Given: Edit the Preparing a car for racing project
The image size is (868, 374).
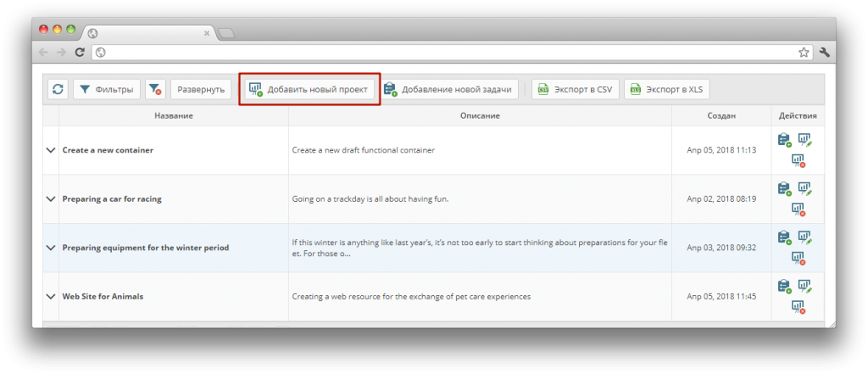Looking at the screenshot, I should pos(804,188).
